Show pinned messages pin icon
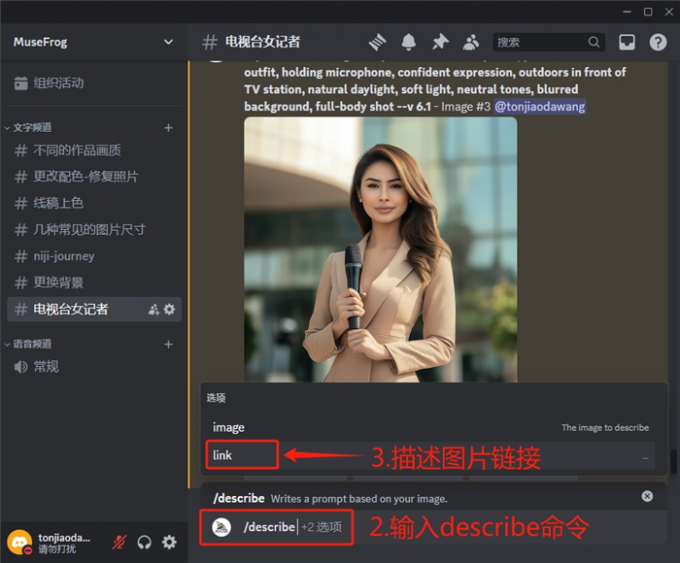Screen dimensions: 680x563 coord(440,42)
